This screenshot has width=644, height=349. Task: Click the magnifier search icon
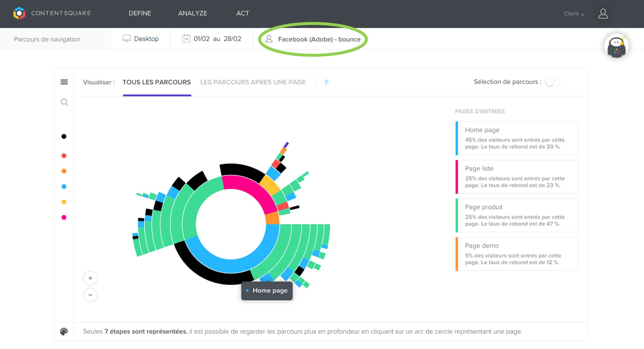coord(64,102)
